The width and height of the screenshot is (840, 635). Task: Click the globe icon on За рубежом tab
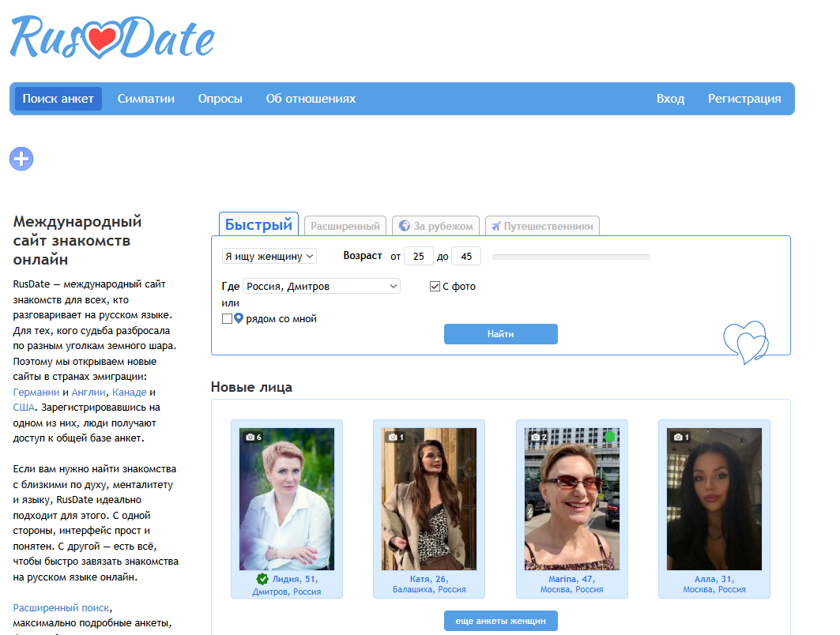[405, 226]
